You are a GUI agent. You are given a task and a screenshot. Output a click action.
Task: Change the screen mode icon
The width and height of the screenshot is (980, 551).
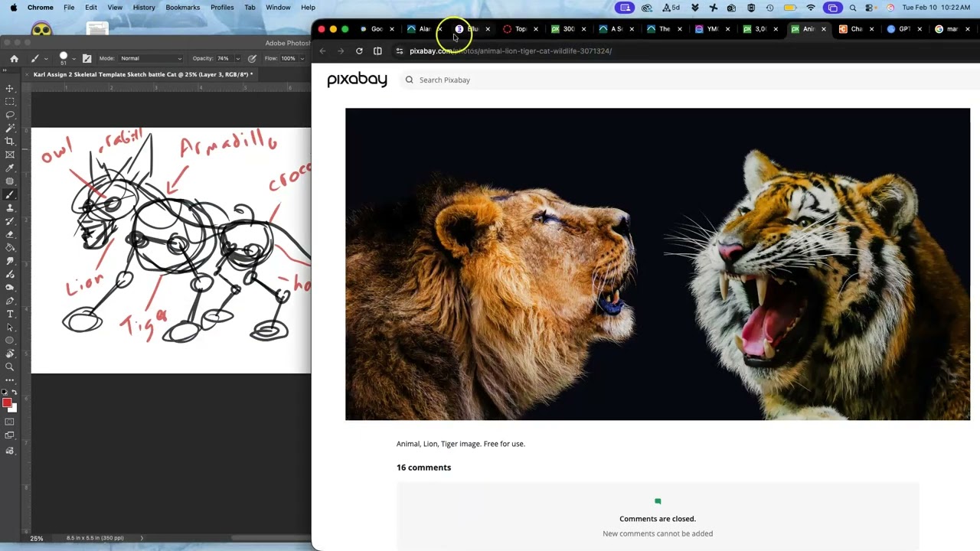point(10,435)
